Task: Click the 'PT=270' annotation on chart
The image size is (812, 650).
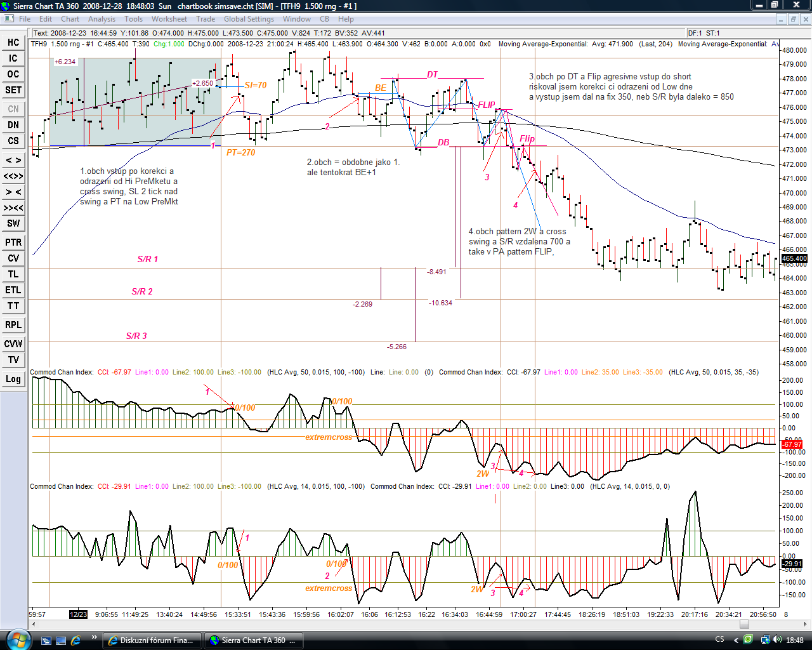Action: click(241, 152)
